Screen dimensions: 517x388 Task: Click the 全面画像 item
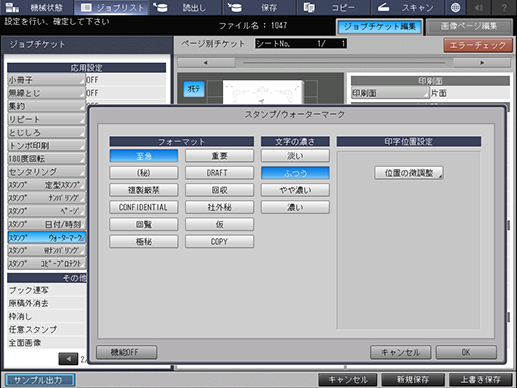47,342
